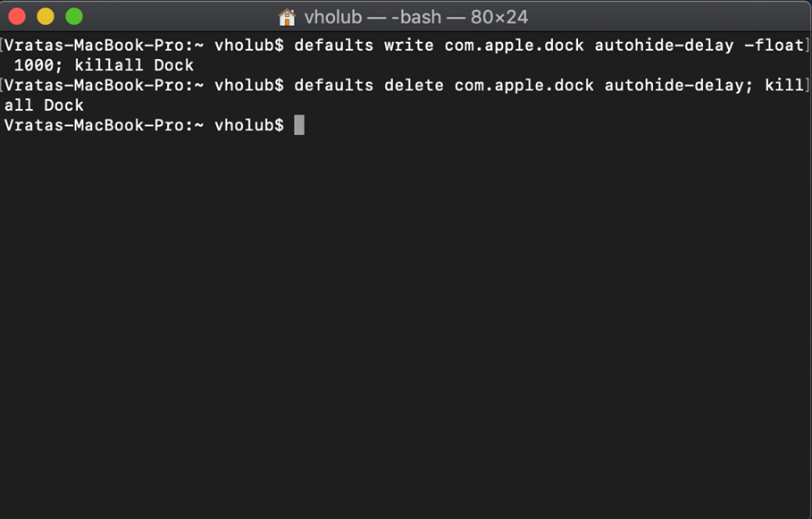The height and width of the screenshot is (519, 812).
Task: Click the window title "vholub — -bash — 80×24"
Action: [416, 17]
